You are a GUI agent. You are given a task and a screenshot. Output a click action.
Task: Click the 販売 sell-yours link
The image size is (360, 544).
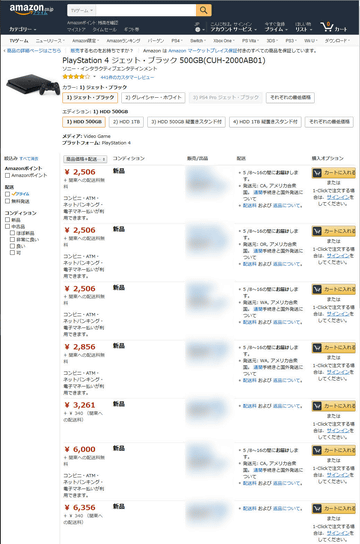pos(75,51)
